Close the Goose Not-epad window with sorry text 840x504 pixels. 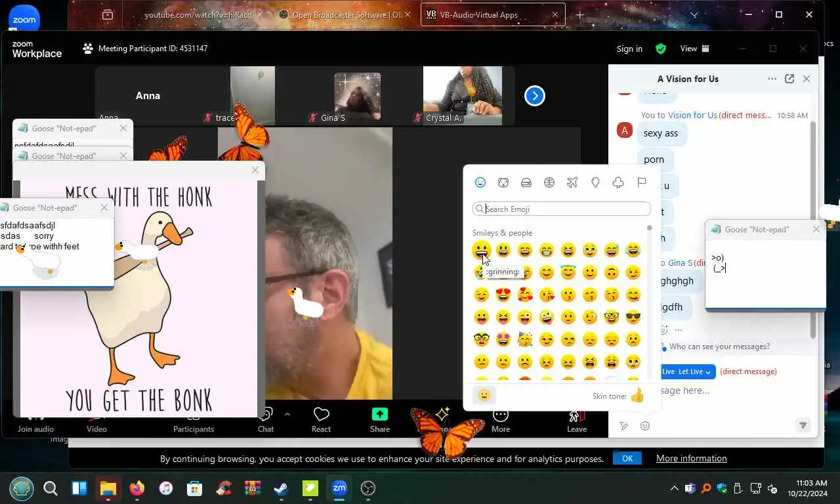tap(104, 207)
